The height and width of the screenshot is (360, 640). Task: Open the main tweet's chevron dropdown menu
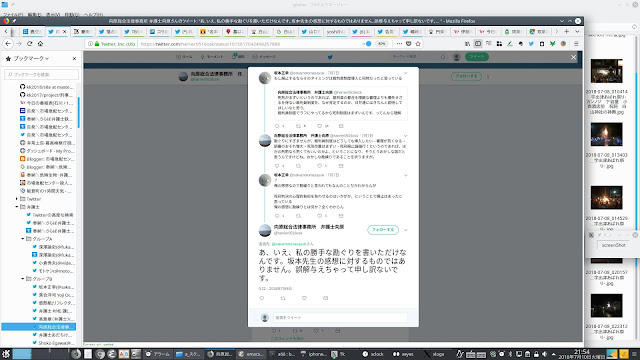(406, 230)
